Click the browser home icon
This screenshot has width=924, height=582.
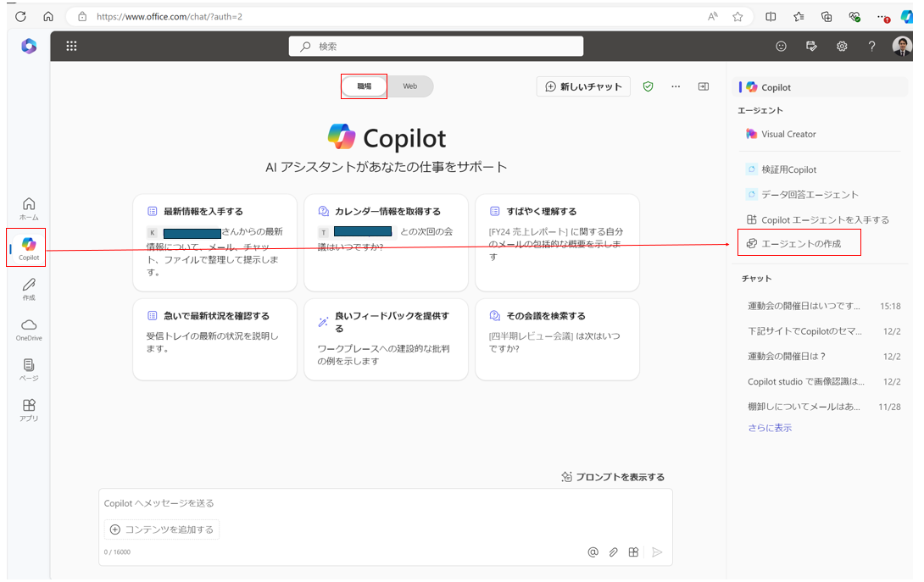pos(48,16)
